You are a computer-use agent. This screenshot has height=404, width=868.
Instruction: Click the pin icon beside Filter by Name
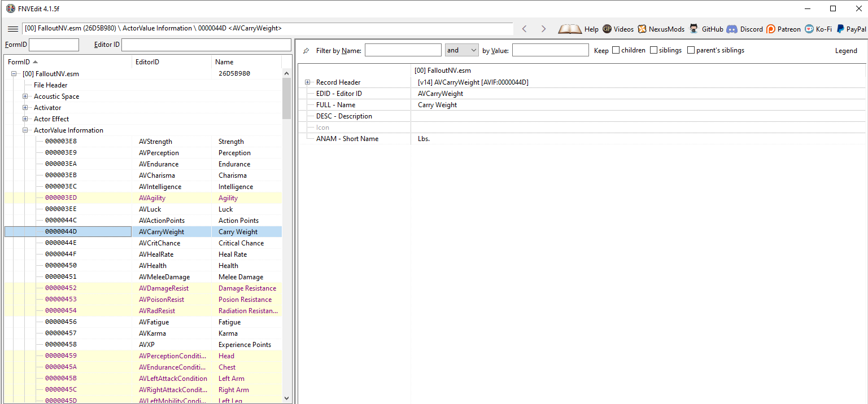point(306,51)
